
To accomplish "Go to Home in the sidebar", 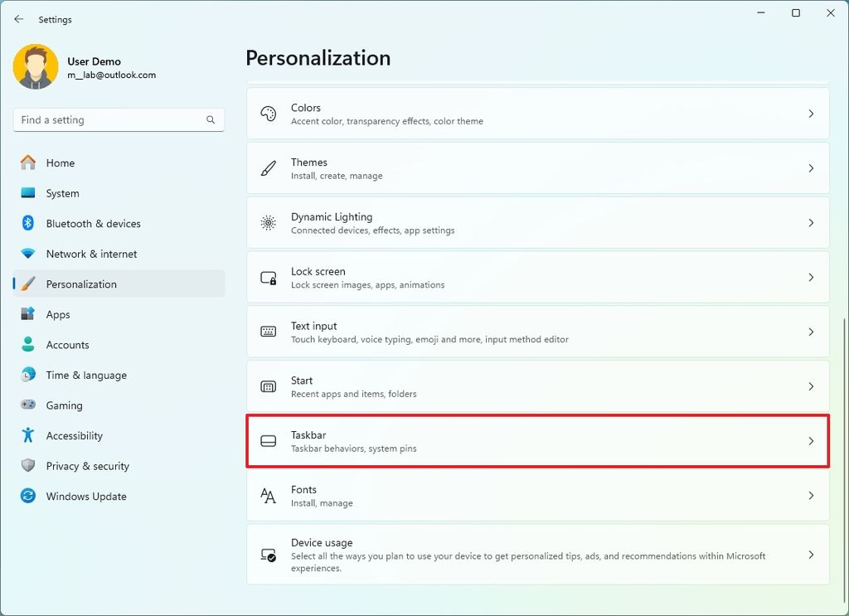I will click(119, 162).
